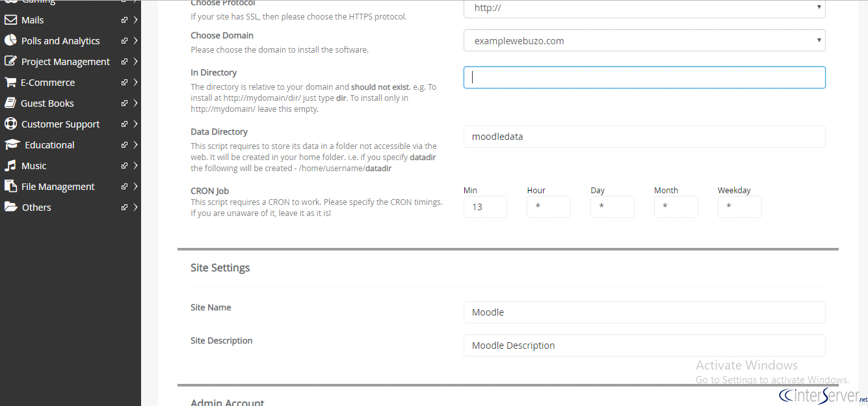Click the CRON Day field
Image resolution: width=868 pixels, height=406 pixels.
coord(612,207)
